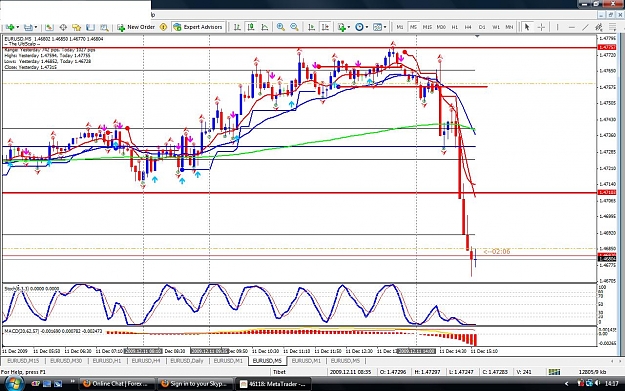Open MetaEditor yellow diamond icon
This screenshot has width=625, height=391.
click(163, 27)
